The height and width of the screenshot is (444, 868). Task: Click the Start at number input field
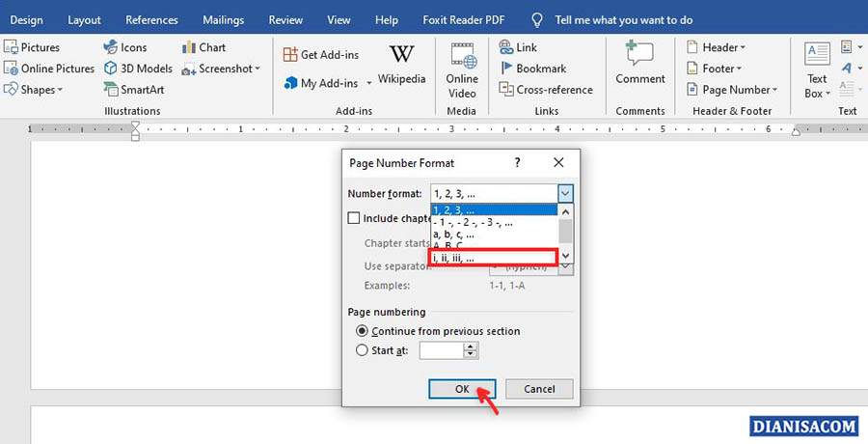point(442,351)
